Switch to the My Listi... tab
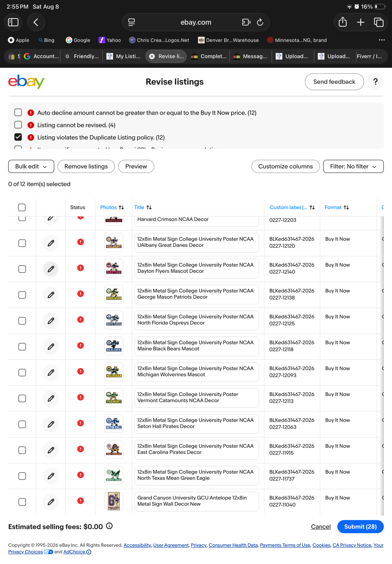 pyautogui.click(x=124, y=56)
